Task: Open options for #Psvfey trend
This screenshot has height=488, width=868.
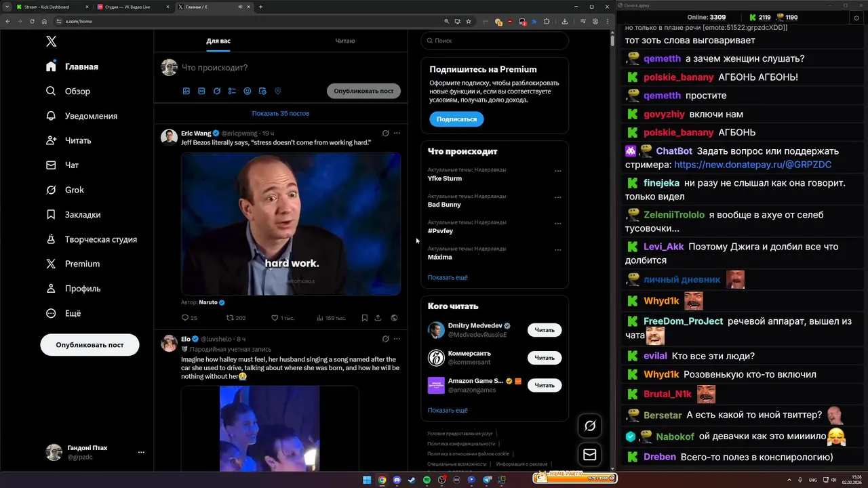Action: pyautogui.click(x=558, y=223)
